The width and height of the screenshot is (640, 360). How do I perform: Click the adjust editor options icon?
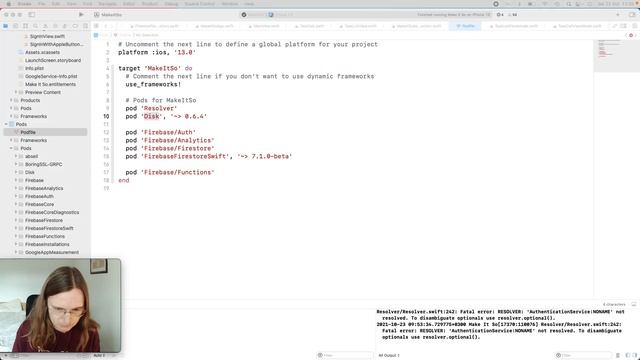click(x=624, y=26)
